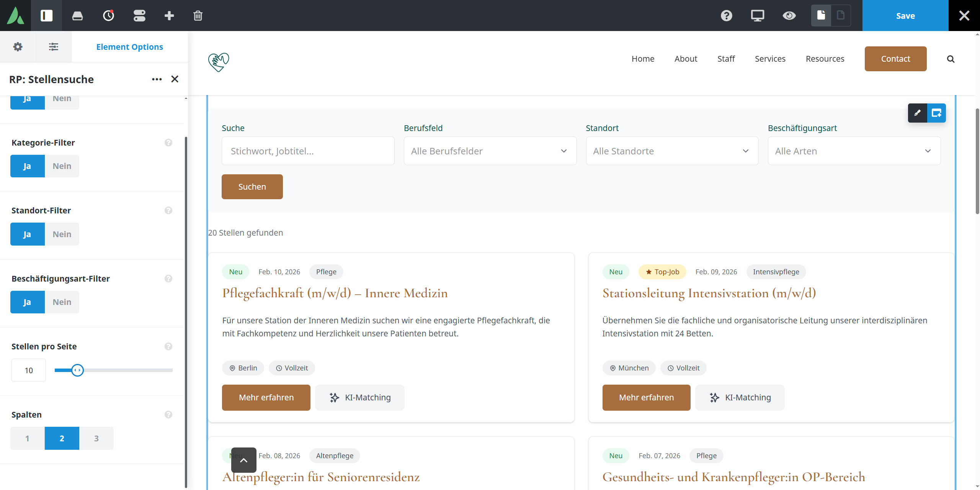
Task: Disable Kategorie-Filter by clicking Nein
Action: tap(62, 166)
